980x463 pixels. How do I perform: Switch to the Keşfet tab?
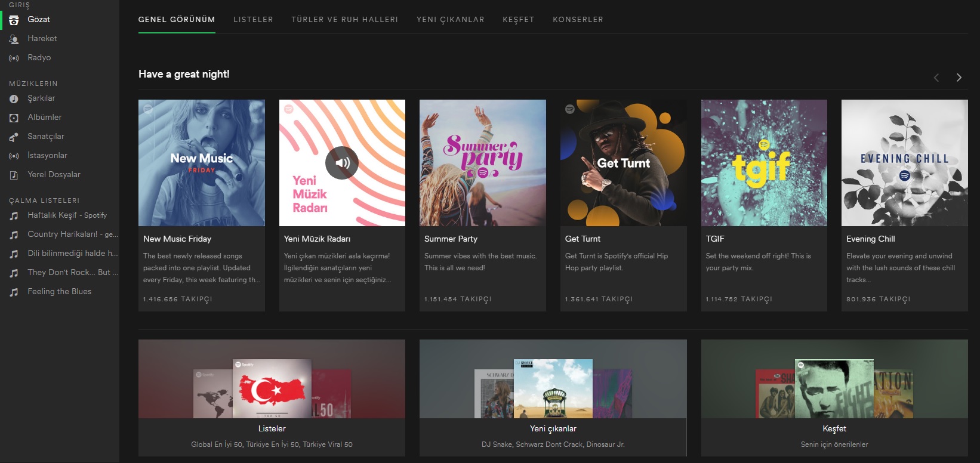[519, 20]
